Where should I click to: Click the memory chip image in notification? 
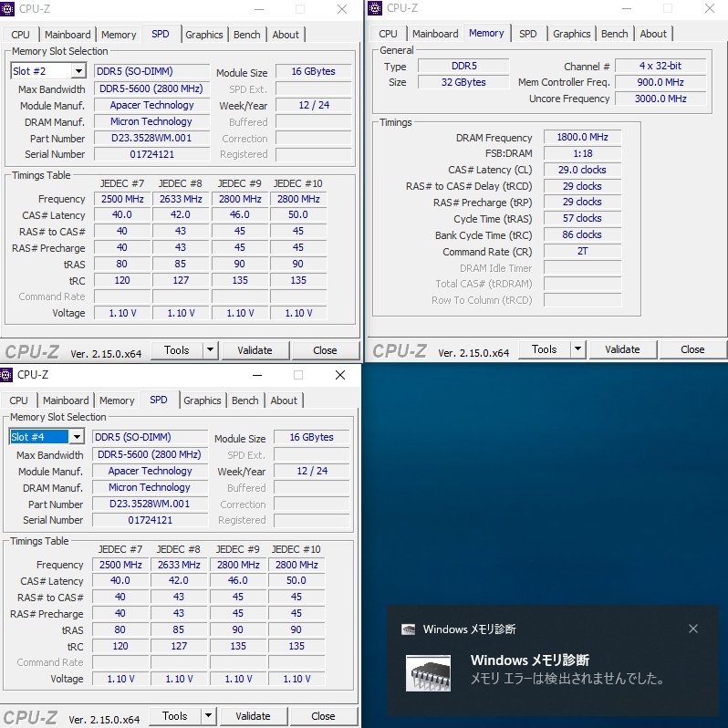click(428, 672)
